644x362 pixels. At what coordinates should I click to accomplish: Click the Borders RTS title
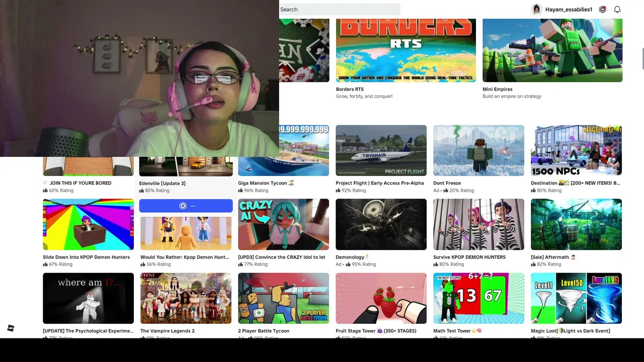tap(350, 89)
